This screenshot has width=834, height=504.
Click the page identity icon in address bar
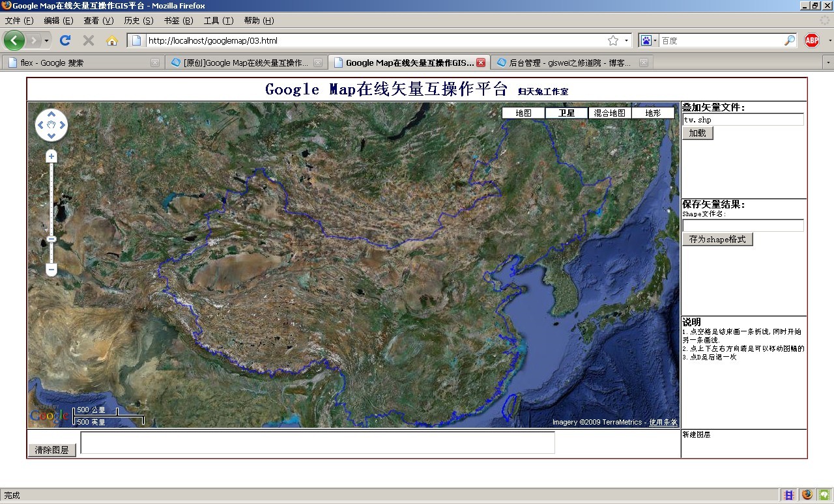pyautogui.click(x=137, y=40)
